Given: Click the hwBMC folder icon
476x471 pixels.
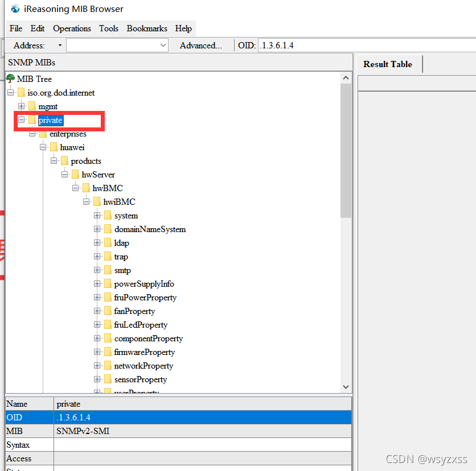Looking at the screenshot, I should click(86, 188).
